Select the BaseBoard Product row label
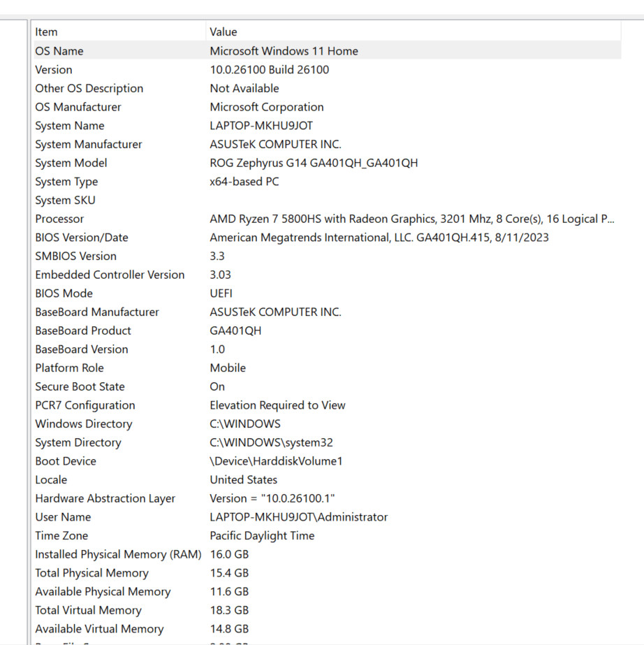The image size is (644, 645). [x=82, y=331]
